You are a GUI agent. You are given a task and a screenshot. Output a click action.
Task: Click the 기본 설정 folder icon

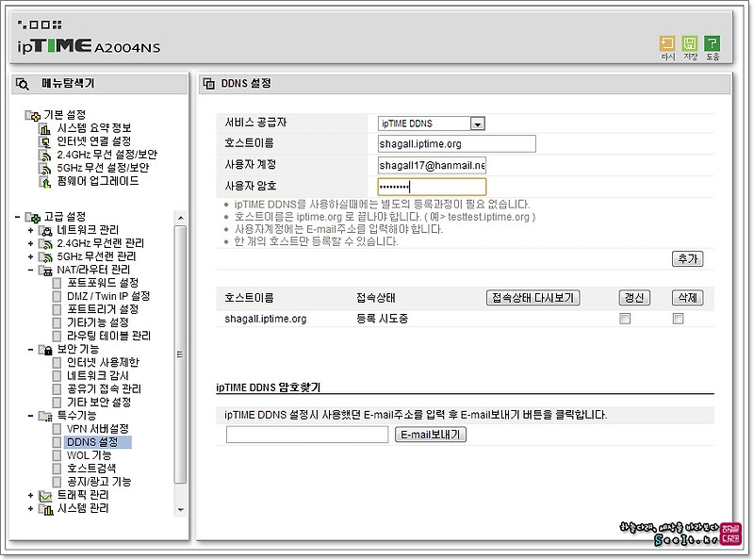(33, 115)
